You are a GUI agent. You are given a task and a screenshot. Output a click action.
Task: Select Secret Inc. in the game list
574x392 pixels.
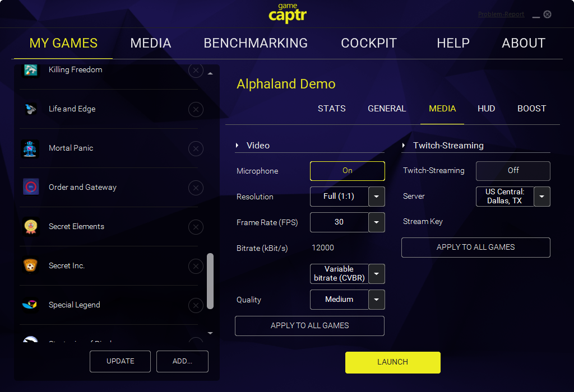[x=109, y=266]
